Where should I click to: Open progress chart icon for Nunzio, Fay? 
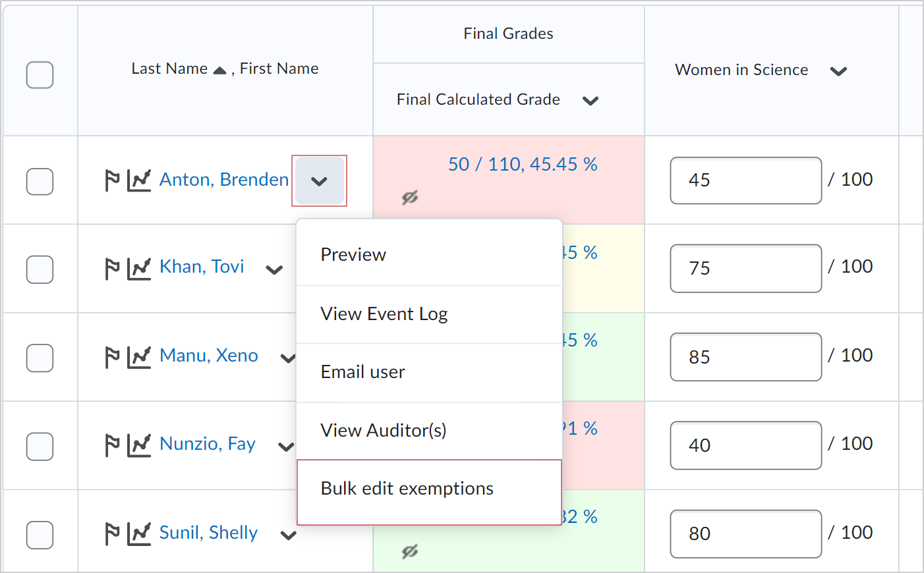(139, 445)
